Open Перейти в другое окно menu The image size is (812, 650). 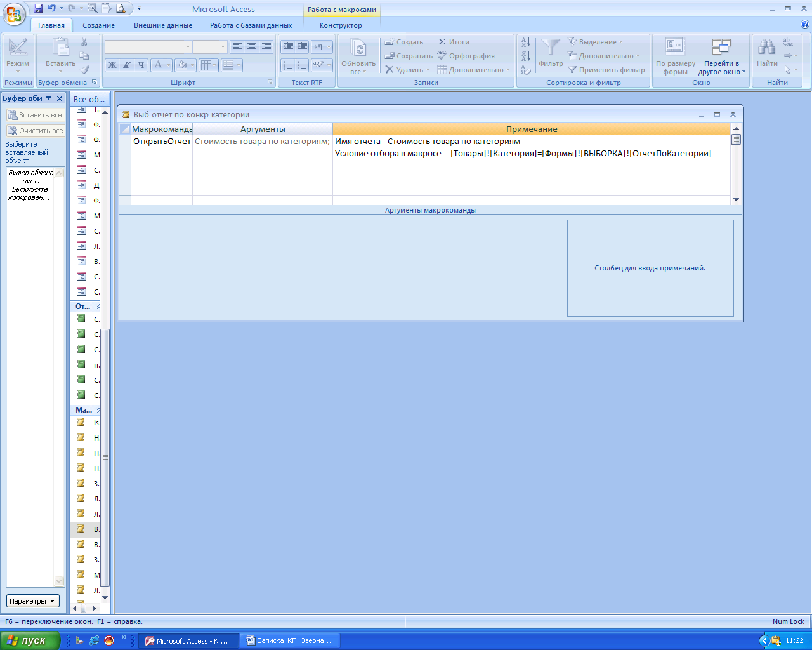(x=721, y=57)
